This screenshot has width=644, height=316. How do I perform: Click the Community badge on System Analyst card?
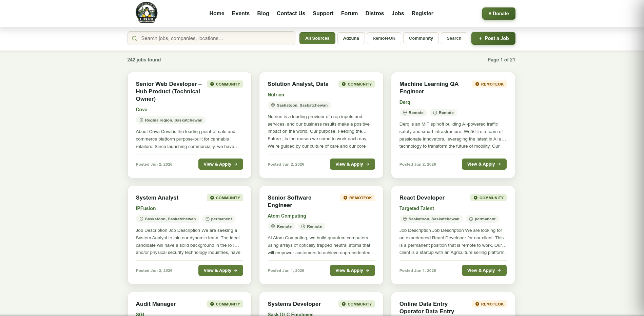pyautogui.click(x=225, y=198)
